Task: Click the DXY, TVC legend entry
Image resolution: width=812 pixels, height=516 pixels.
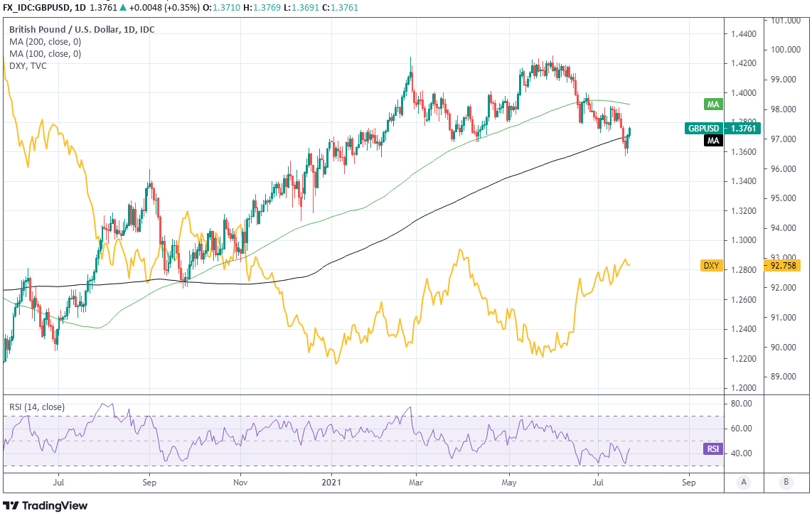Action: point(28,65)
